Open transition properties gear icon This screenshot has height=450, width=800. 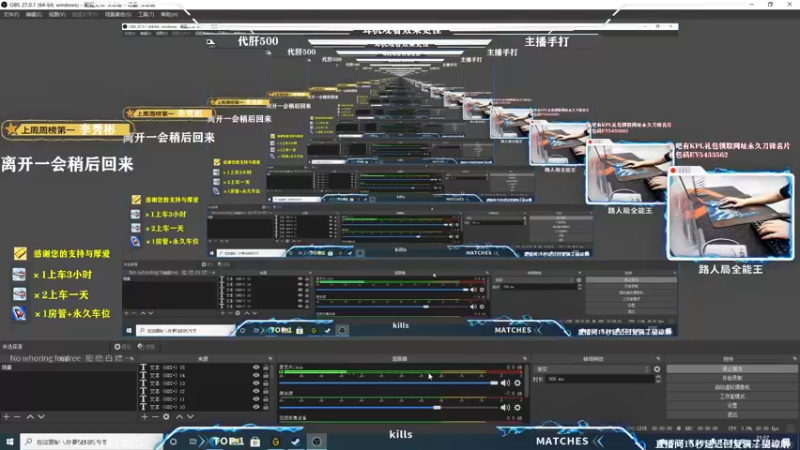657,369
